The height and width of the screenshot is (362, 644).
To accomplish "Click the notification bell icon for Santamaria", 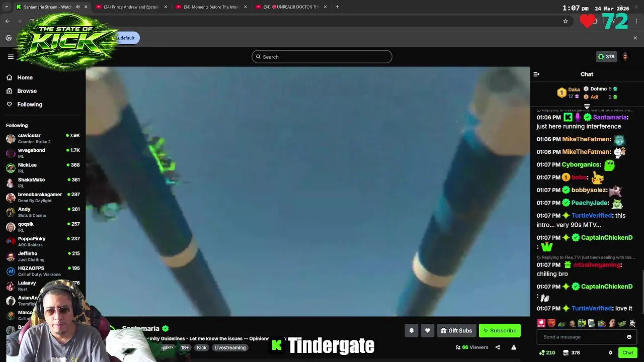I will (411, 330).
